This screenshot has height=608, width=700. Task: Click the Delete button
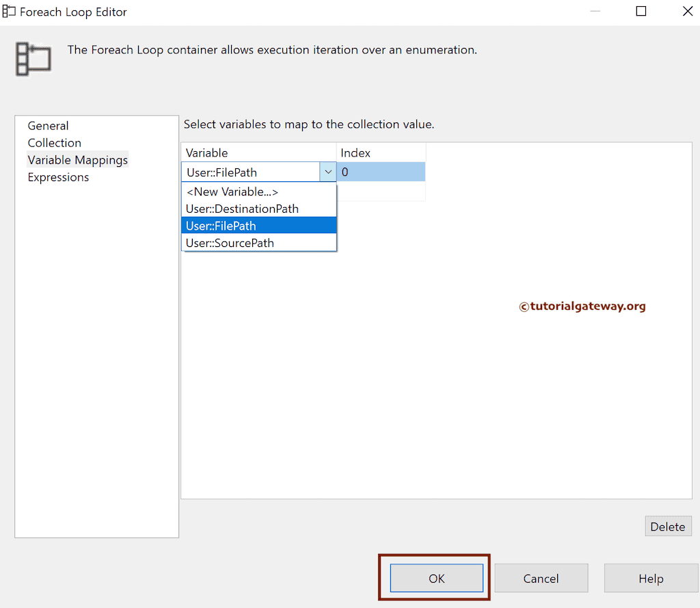tap(668, 526)
